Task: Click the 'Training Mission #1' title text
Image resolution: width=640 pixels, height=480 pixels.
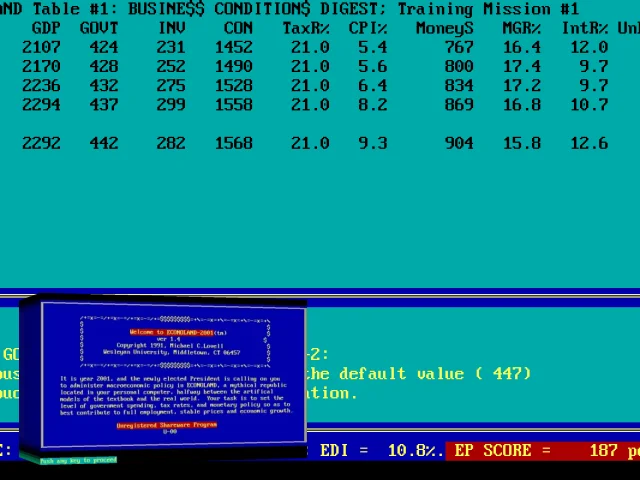Action: pos(488,9)
